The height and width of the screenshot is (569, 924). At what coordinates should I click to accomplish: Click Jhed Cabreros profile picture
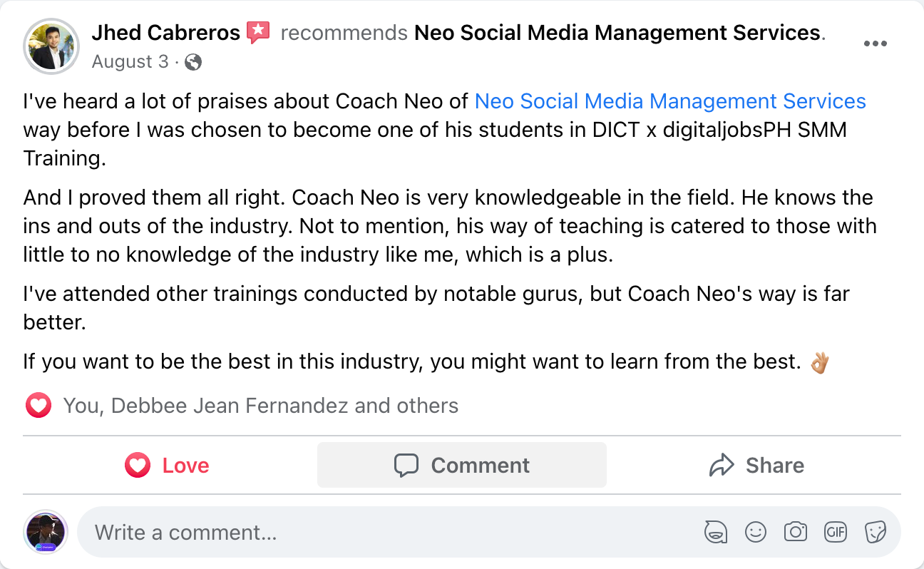tap(50, 46)
